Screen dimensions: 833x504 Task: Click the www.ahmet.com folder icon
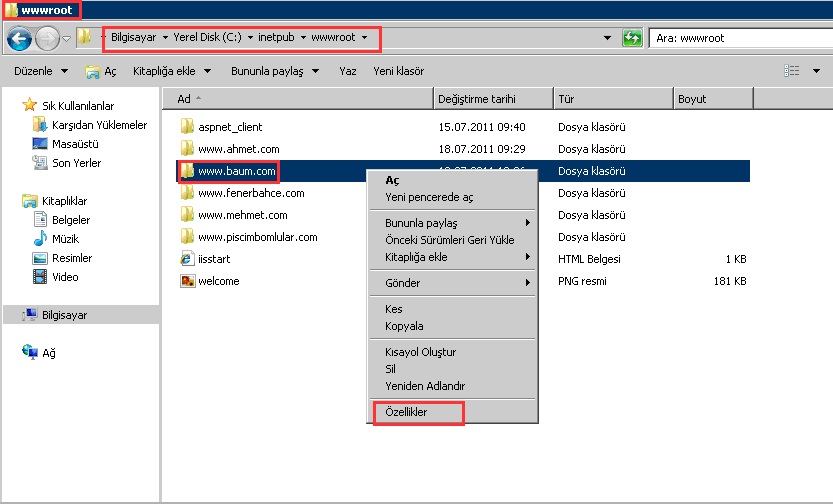pos(187,148)
